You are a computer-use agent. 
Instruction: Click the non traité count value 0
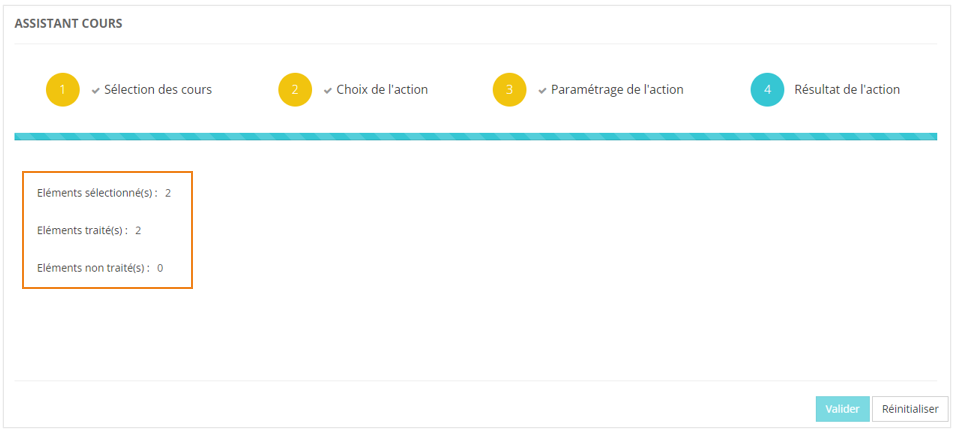point(160,268)
